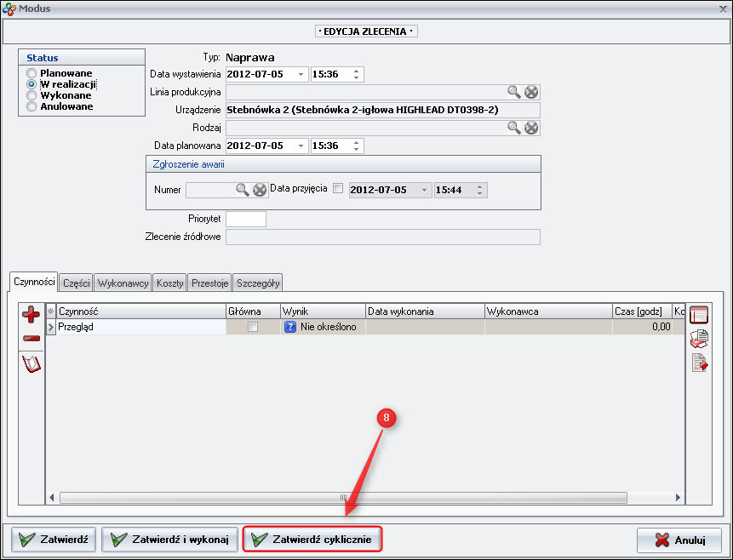Adjust the Data planowana time spinner
This screenshot has height=560, width=733.
coord(356,146)
